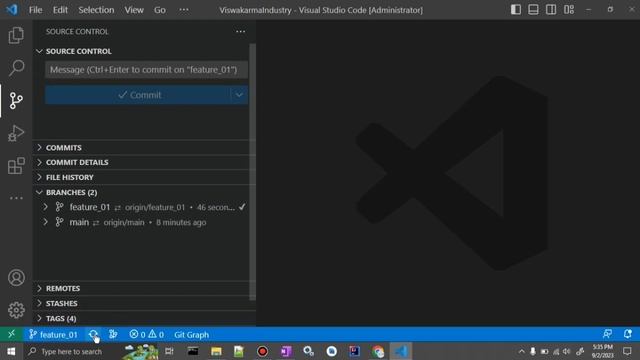Expand the main branch node
640x360 pixels.
(45, 222)
